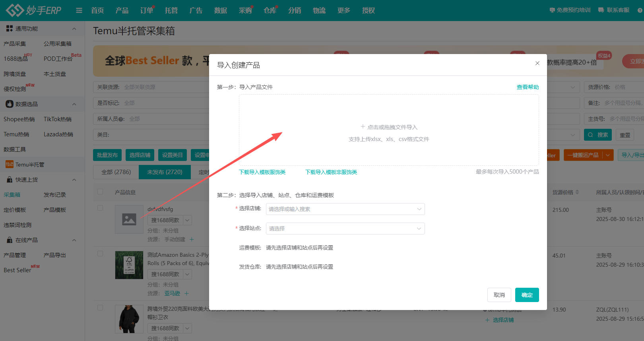
Task: Click the plus icon beside 手动创建
Action: 192,239
